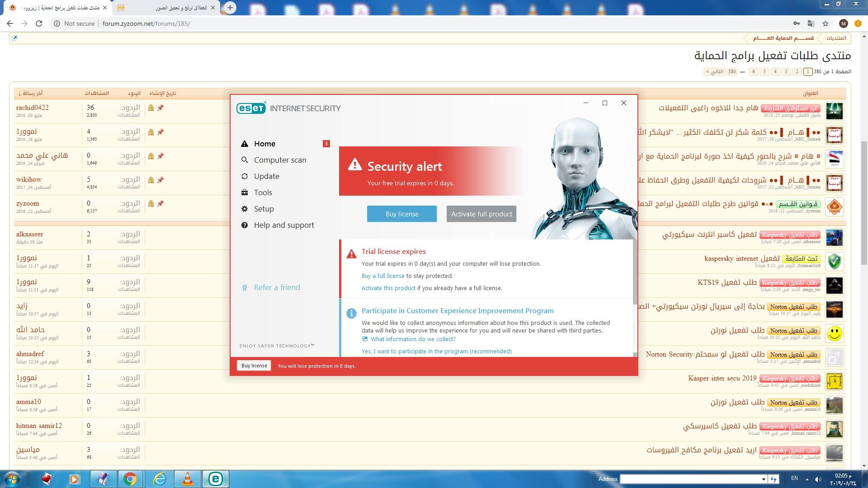
Task: Click the Tools briefcase icon
Action: 245,192
